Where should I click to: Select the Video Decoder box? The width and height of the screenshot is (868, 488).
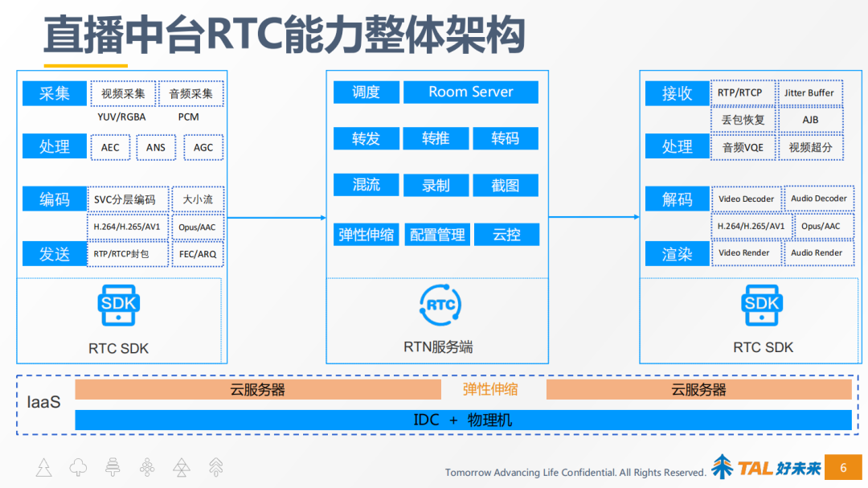[746, 199]
